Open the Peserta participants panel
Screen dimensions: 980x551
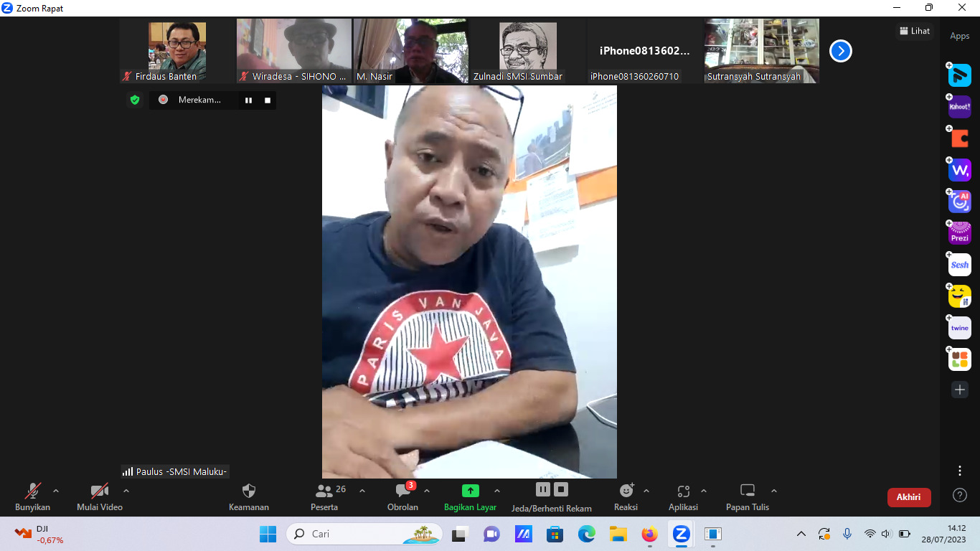click(325, 497)
